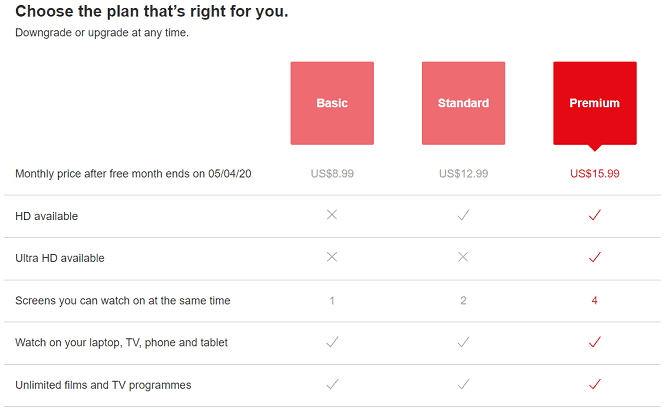The height and width of the screenshot is (411, 670).
Task: Click the Premium screens count of 4
Action: 594,300
